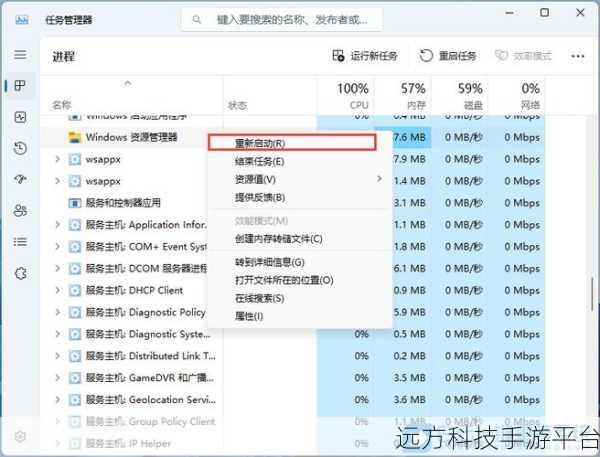The height and width of the screenshot is (457, 600).
Task: Open the Performance page from the sidebar
Action: coord(20,117)
